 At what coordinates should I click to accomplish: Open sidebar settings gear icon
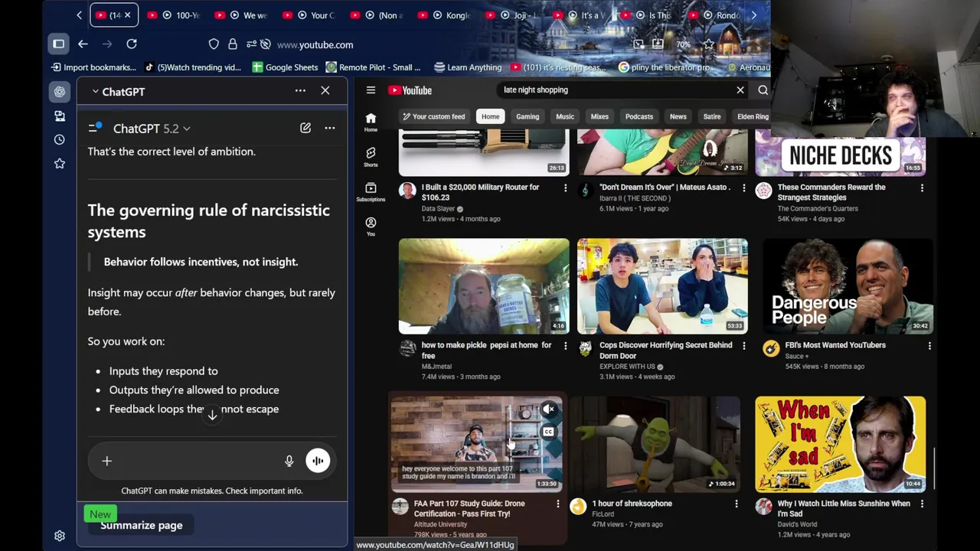(60, 536)
